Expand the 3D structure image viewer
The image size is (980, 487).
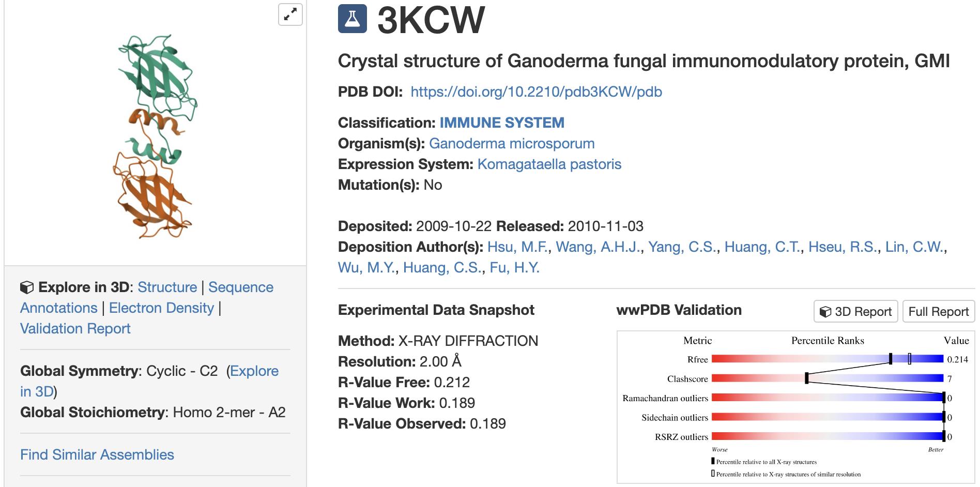290,14
